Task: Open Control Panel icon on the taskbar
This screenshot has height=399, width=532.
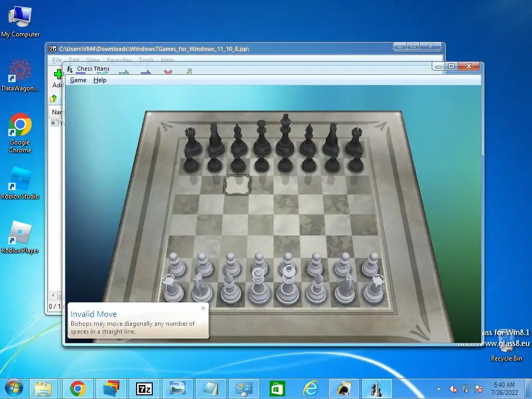Action: [244, 389]
